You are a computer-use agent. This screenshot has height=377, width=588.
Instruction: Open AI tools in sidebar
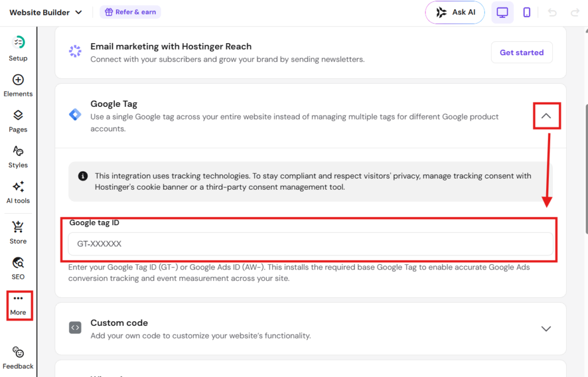[18, 193]
